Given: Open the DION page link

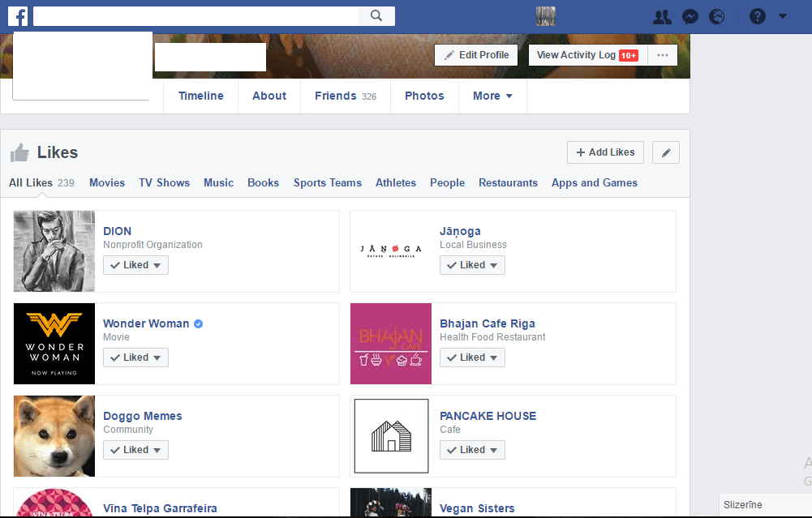Looking at the screenshot, I should click(117, 231).
